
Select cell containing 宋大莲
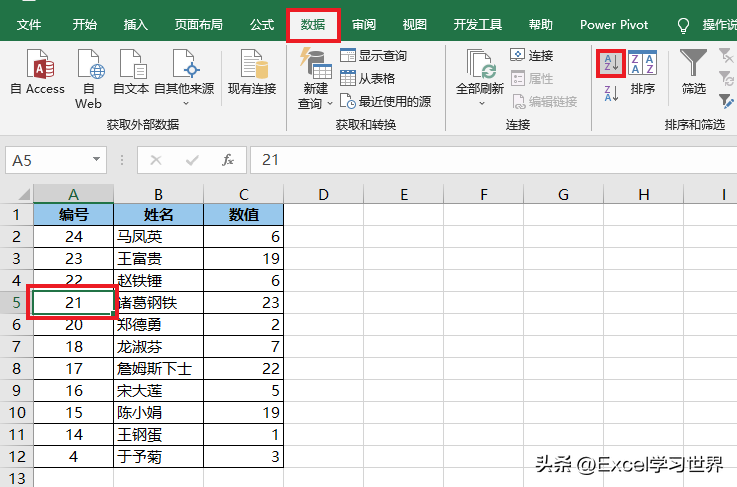click(158, 390)
